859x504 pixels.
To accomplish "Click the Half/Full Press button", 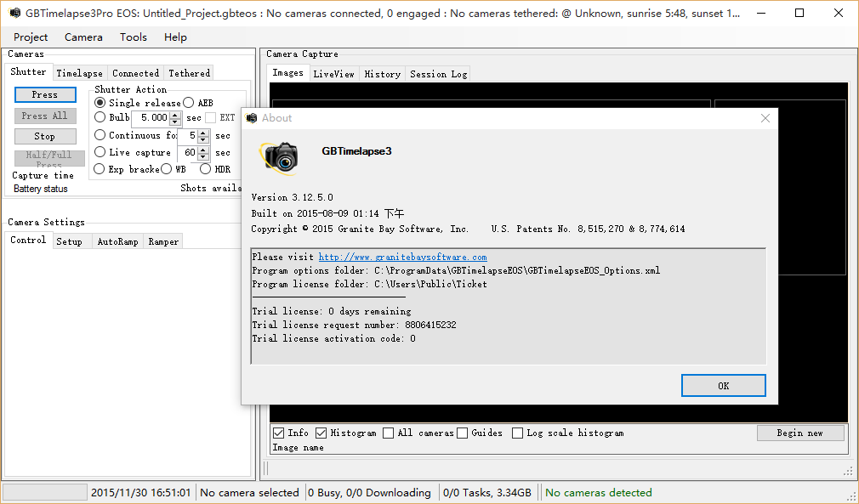I will 49,158.
